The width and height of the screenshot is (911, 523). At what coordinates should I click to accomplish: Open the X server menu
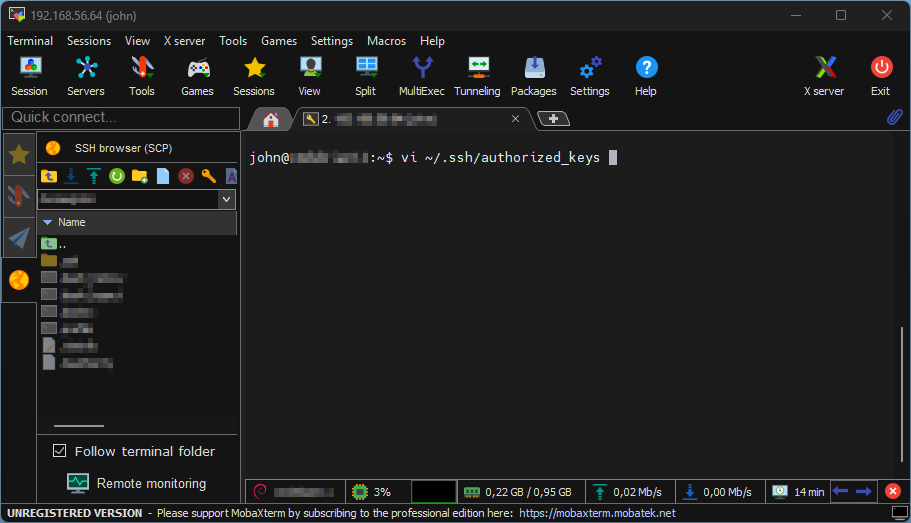(x=184, y=41)
